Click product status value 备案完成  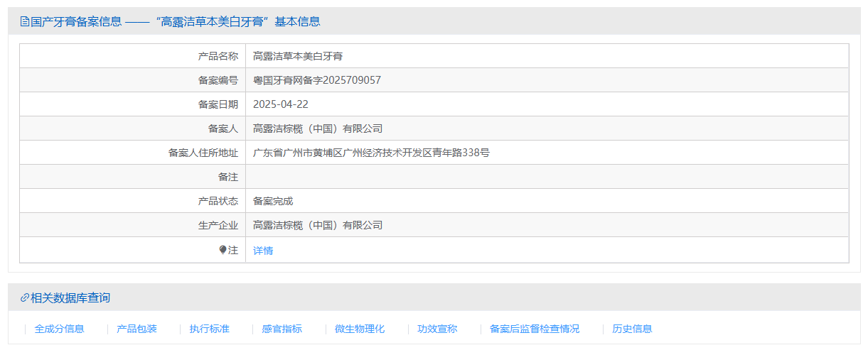(x=273, y=201)
